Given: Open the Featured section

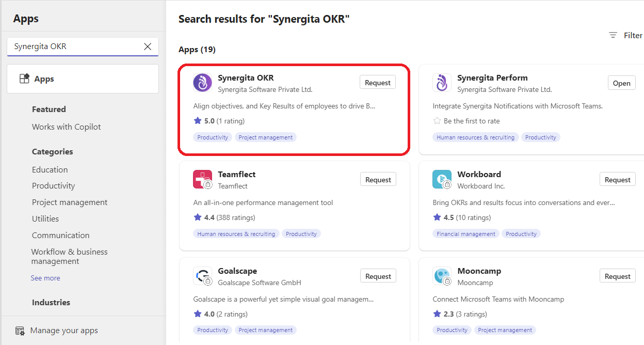Looking at the screenshot, I should (49, 109).
